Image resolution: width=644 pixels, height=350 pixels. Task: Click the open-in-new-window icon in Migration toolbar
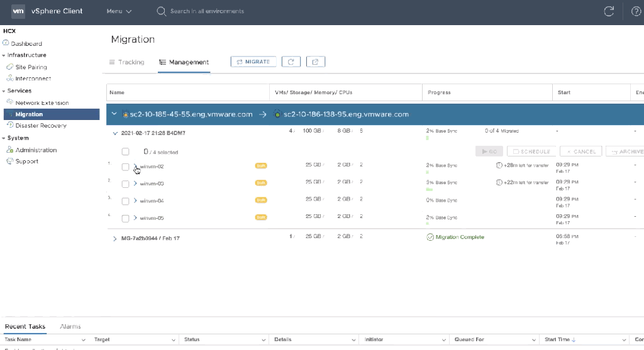(x=315, y=62)
